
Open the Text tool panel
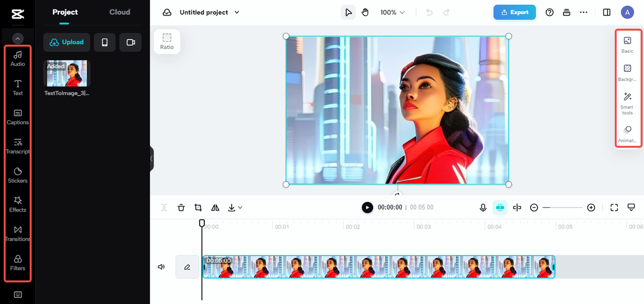(x=18, y=87)
